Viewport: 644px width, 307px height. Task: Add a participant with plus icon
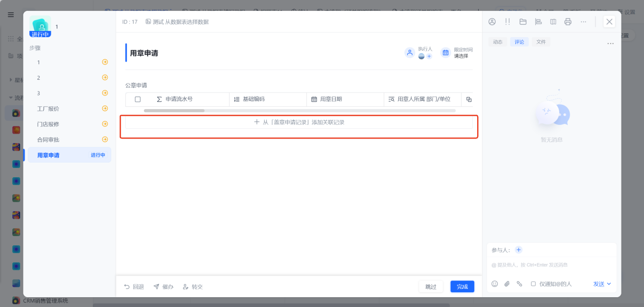click(x=519, y=250)
